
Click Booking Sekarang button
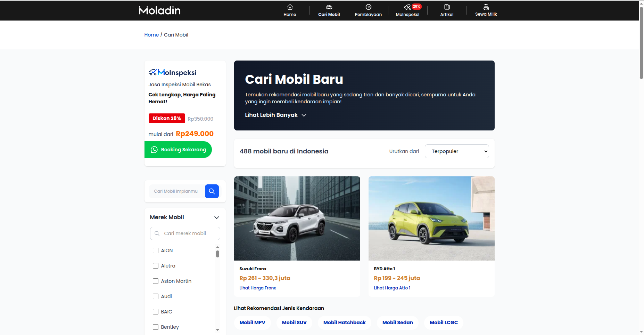(x=178, y=150)
